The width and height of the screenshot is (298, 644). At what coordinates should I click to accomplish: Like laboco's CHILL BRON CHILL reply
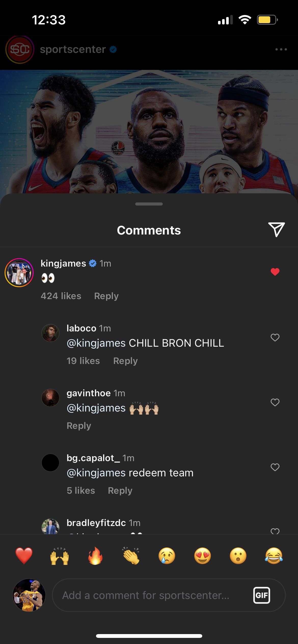275,338
